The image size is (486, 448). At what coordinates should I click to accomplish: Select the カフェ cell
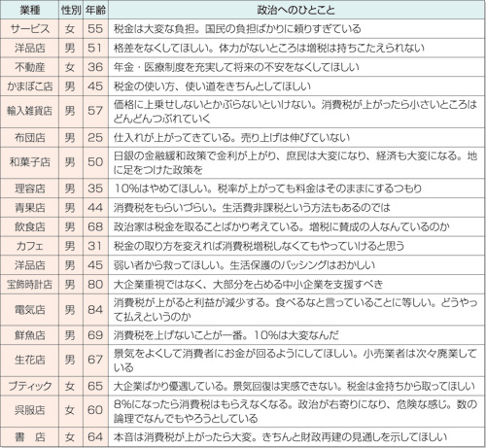29,246
